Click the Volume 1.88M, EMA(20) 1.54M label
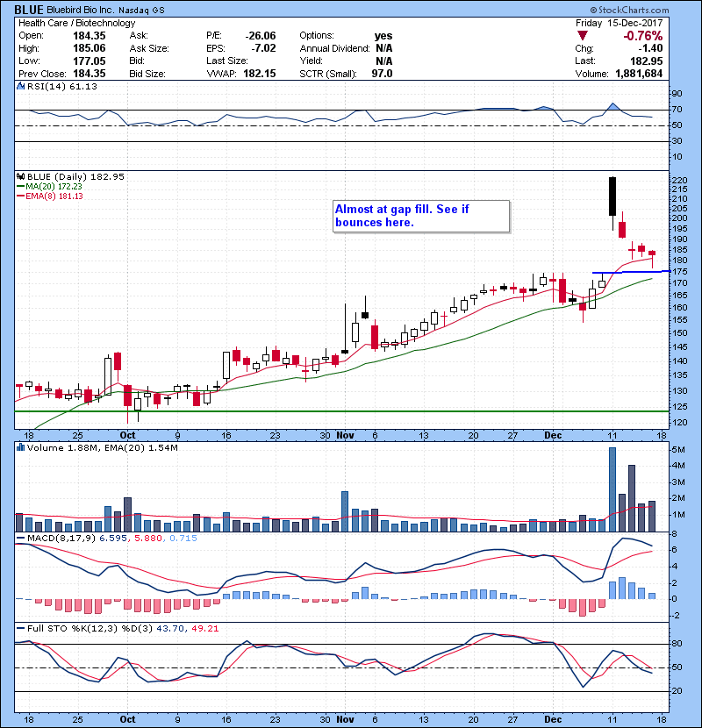Image resolution: width=702 pixels, height=728 pixels. (102, 447)
